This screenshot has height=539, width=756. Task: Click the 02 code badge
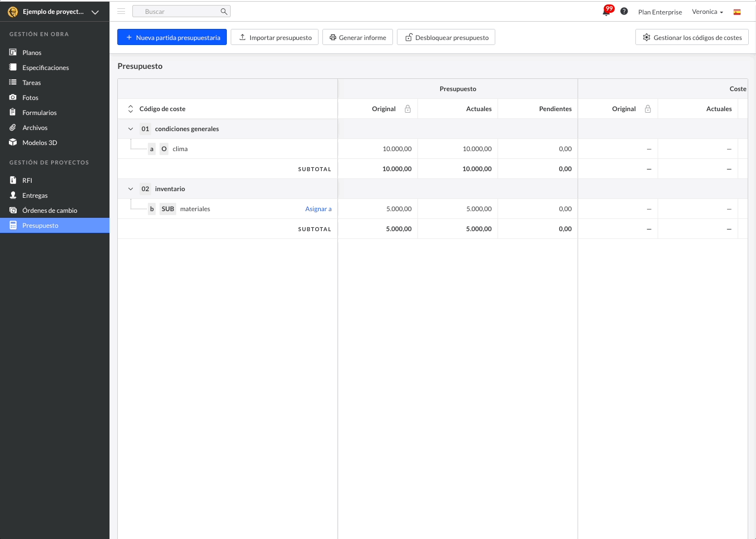tap(145, 189)
